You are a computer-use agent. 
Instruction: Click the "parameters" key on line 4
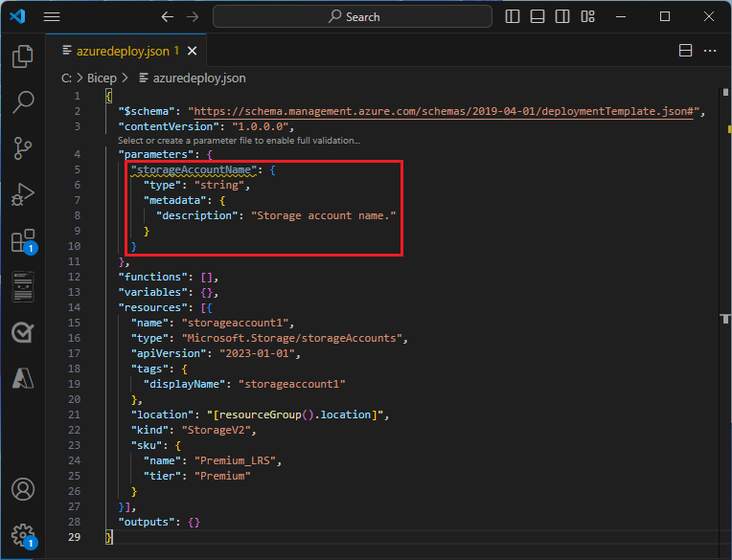tap(156, 154)
